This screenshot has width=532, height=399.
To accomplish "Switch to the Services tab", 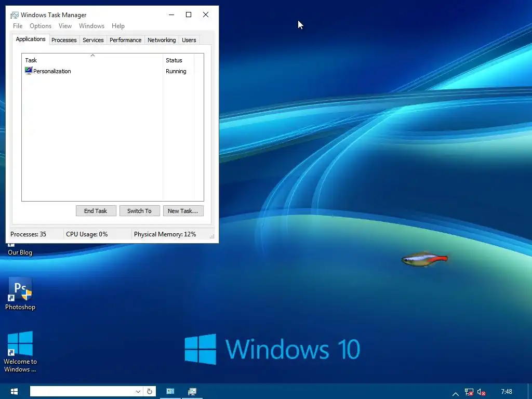I will pos(93,40).
